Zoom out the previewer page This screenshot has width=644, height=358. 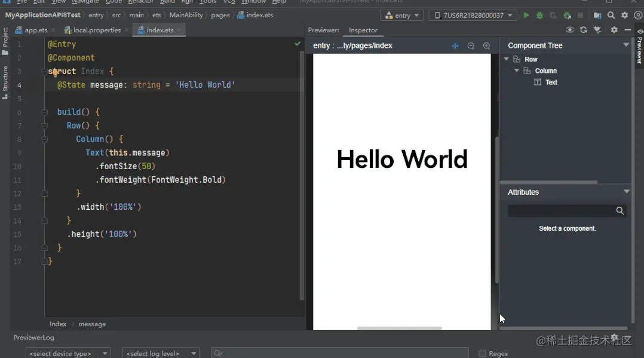point(471,46)
